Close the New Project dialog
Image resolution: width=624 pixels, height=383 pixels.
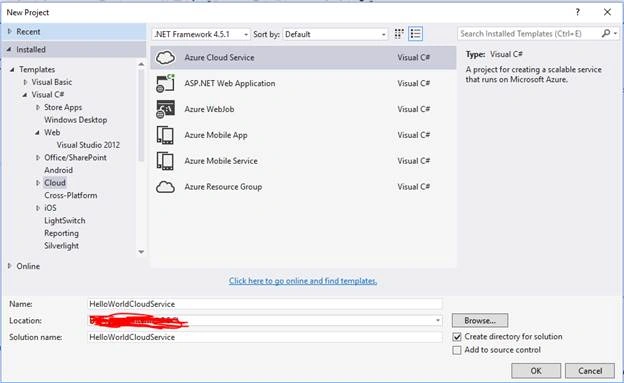[607, 12]
